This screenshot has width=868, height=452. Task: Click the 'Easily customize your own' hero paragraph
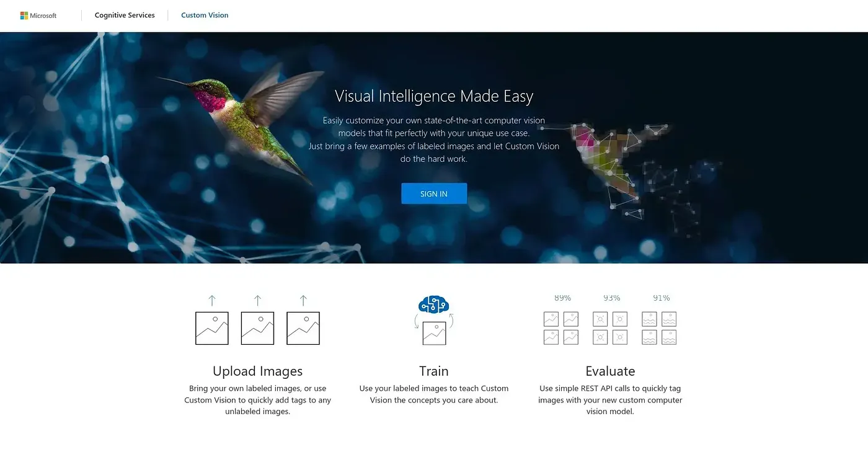coord(434,140)
